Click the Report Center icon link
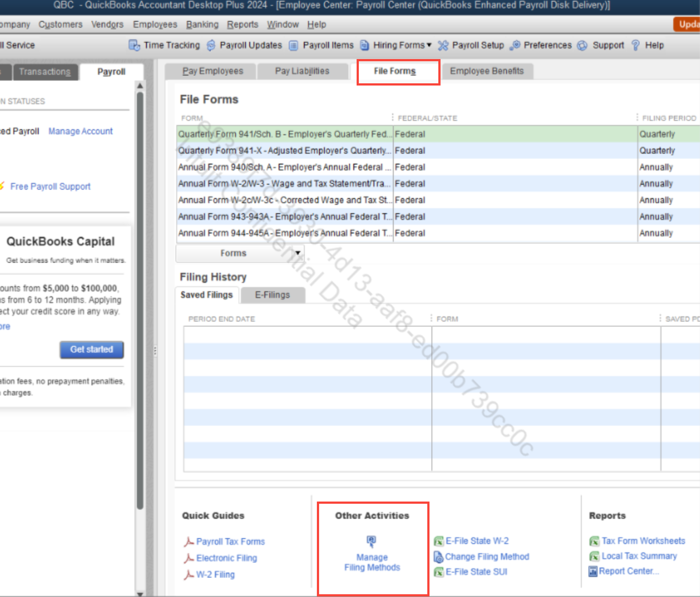The image size is (700, 597). (x=593, y=571)
